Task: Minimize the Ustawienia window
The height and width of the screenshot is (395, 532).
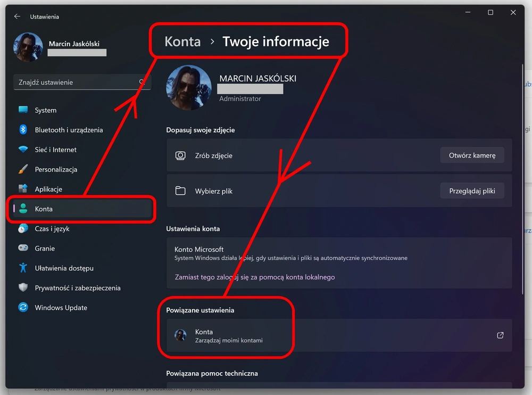Action: pyautogui.click(x=468, y=13)
